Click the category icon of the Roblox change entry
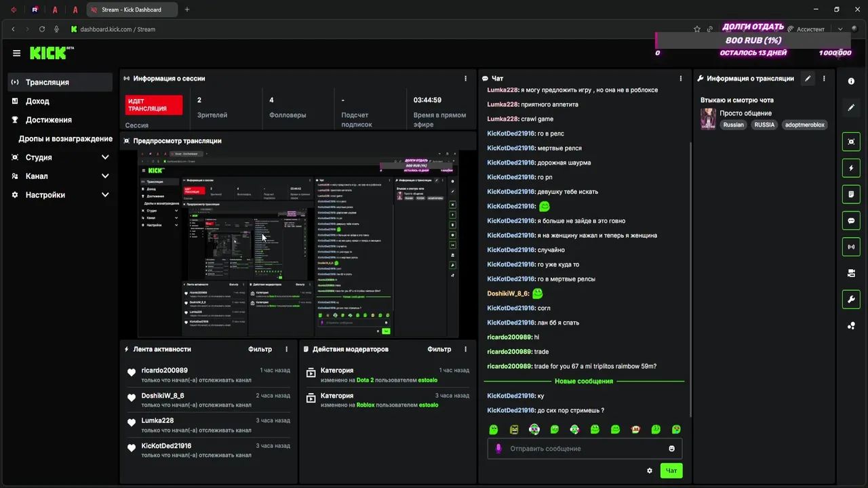 point(311,397)
